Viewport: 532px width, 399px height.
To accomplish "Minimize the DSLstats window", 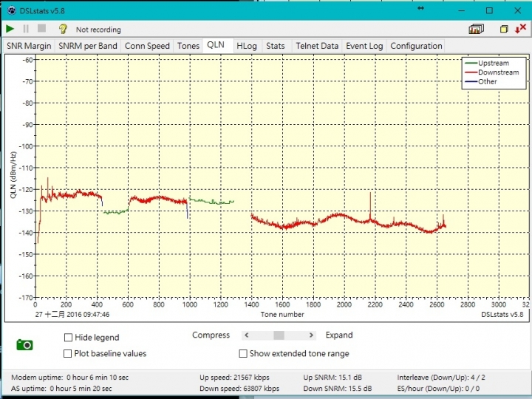I will [461, 10].
